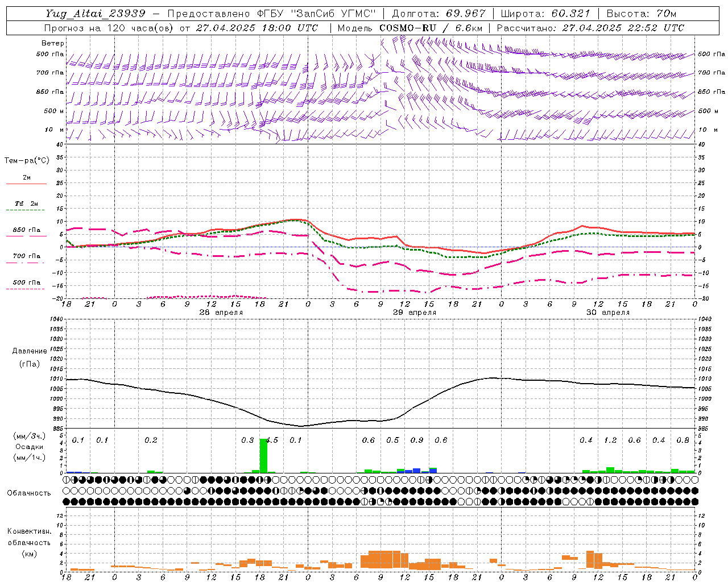Viewport: 728px width, 582px height.
Task: Click the 'Конвективн.' convective cloud label
Action: coord(29,531)
